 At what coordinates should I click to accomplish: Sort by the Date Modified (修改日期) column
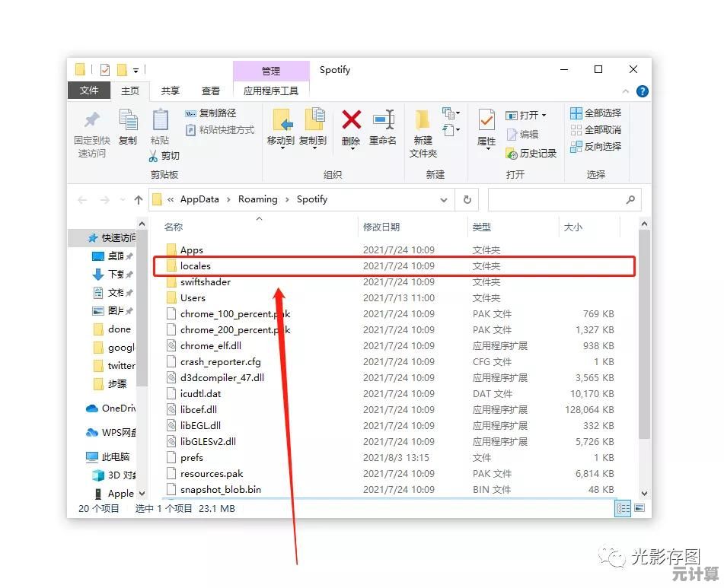[381, 227]
